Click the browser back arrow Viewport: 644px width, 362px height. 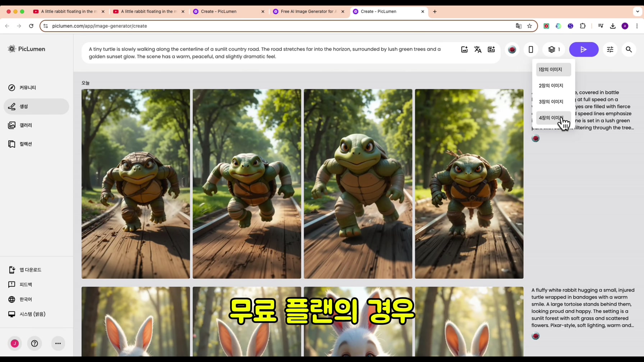coord(7,26)
